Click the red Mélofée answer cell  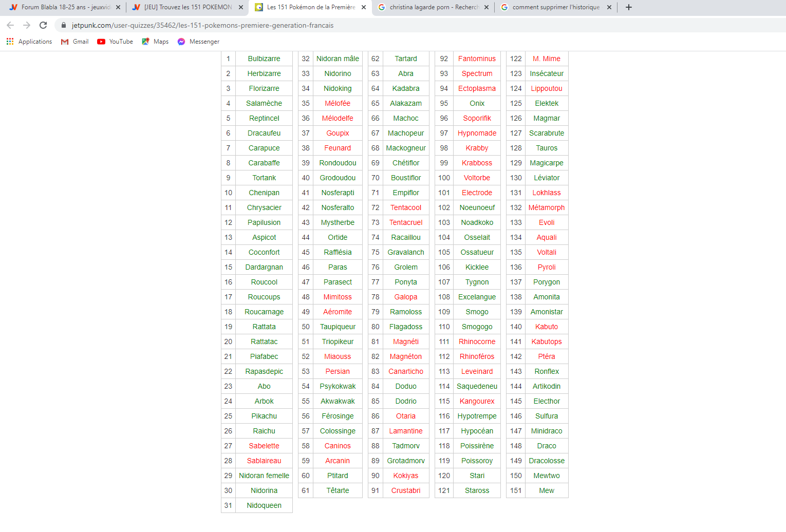[338, 103]
